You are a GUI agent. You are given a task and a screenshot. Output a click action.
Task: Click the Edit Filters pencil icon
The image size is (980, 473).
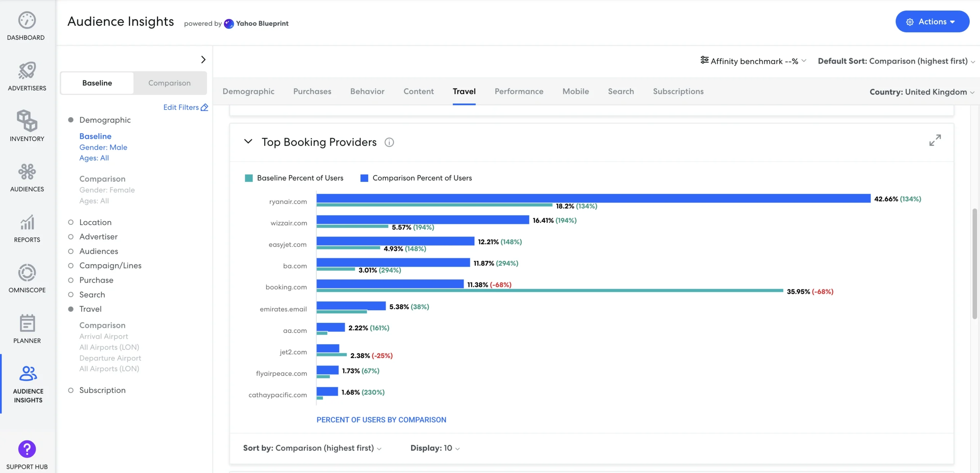tap(204, 107)
